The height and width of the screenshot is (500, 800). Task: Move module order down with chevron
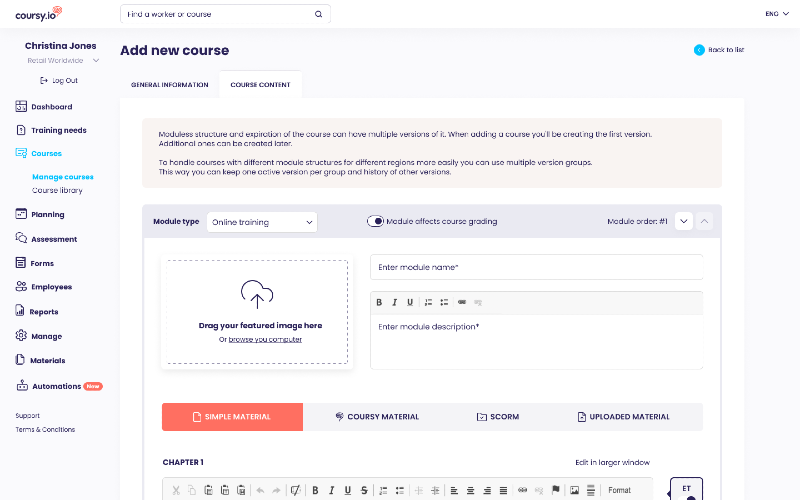click(684, 221)
